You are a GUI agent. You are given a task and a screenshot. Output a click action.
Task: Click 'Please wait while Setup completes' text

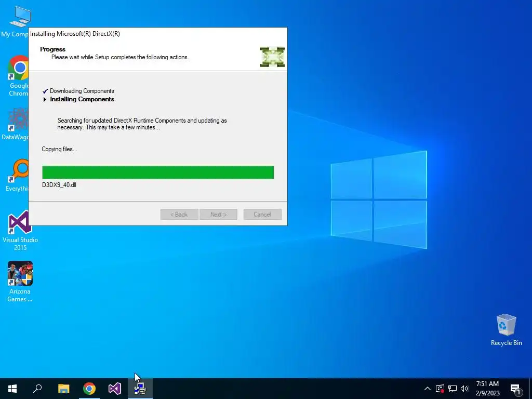[120, 57]
